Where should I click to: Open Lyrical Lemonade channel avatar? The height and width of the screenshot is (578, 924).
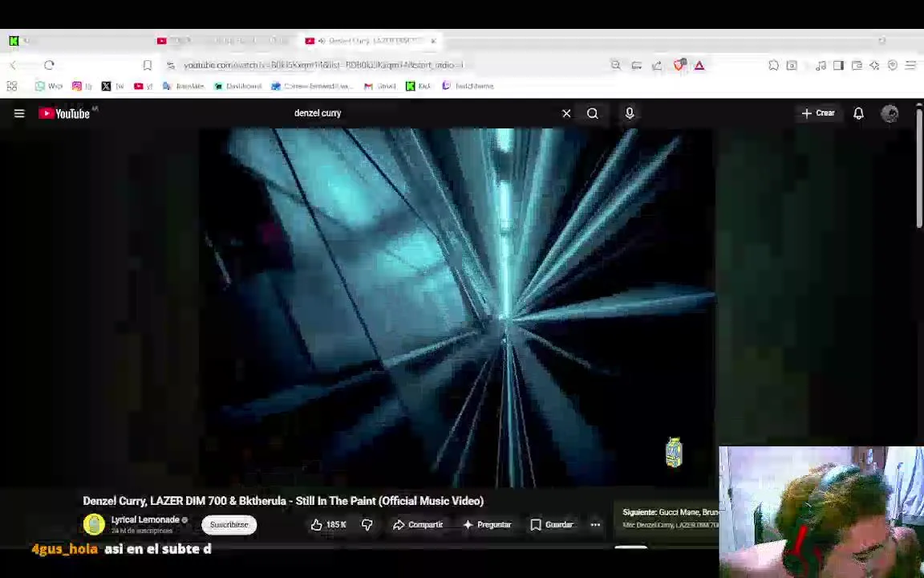coord(94,524)
